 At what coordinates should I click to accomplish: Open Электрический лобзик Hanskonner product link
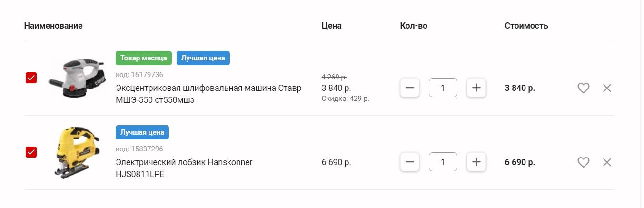pos(184,168)
